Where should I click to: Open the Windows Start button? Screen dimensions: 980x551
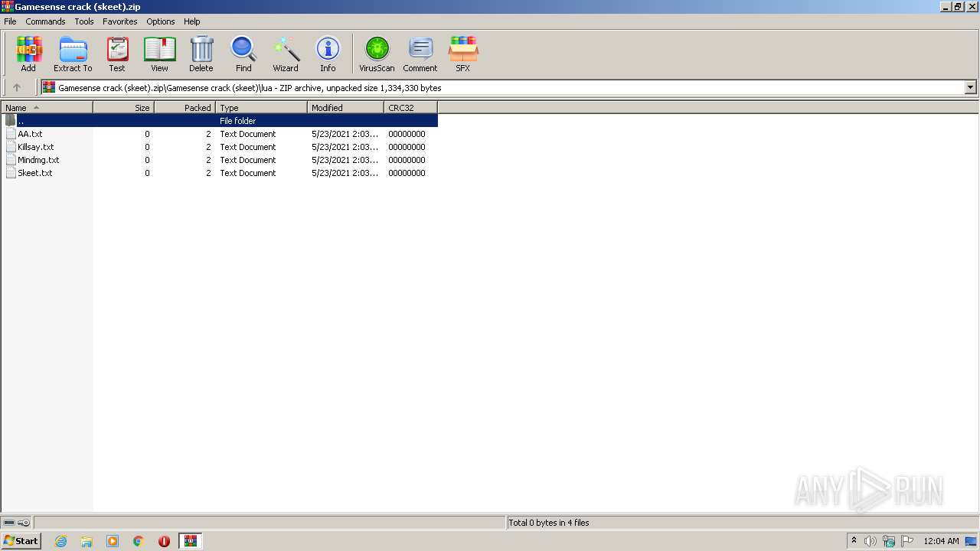pos(21,541)
